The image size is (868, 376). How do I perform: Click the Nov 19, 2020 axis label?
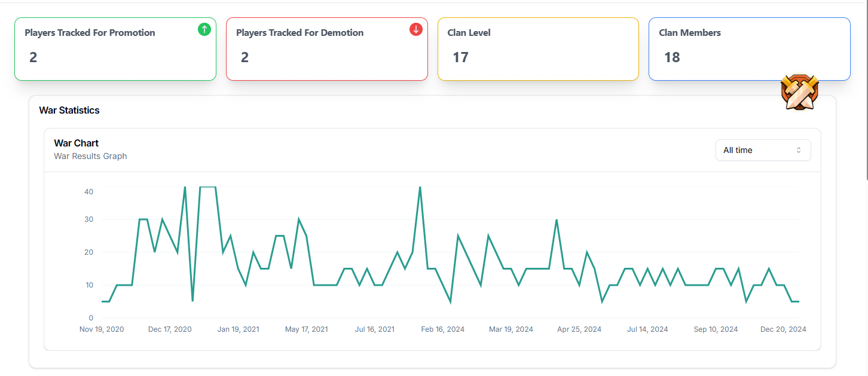pos(102,329)
